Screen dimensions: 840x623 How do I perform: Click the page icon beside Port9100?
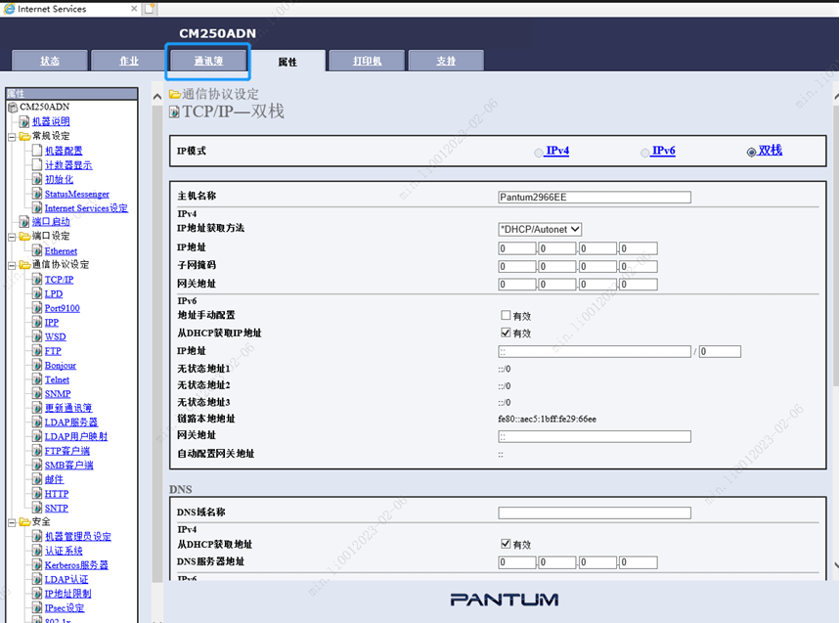37,308
